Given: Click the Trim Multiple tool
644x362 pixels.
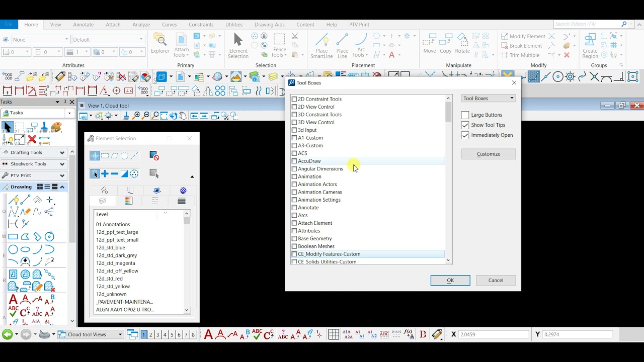Looking at the screenshot, I should 520,55.
